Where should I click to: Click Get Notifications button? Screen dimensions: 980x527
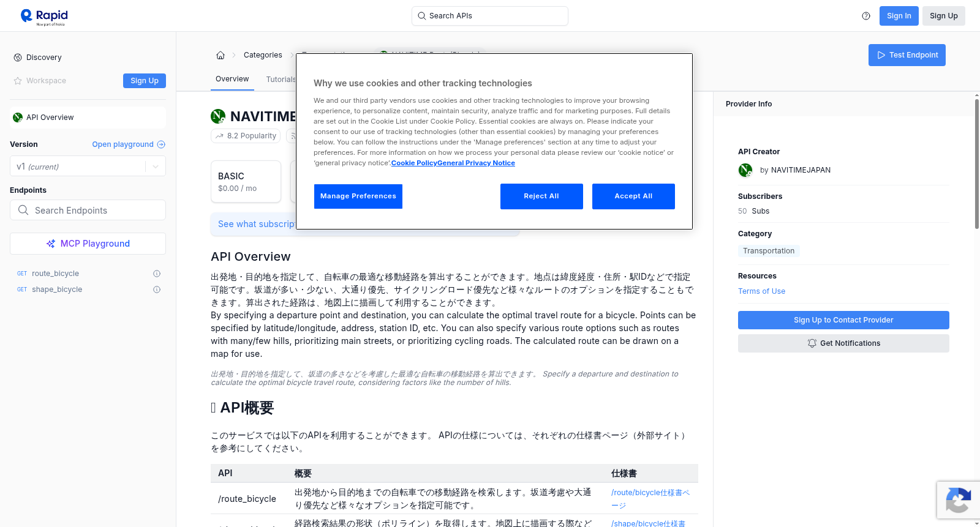[x=843, y=343]
